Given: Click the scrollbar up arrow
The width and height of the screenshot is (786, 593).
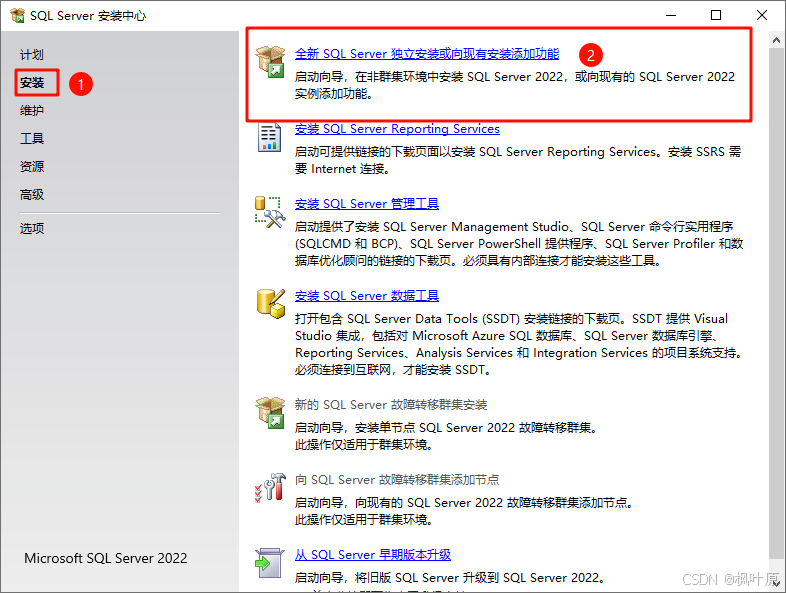Looking at the screenshot, I should coord(776,40).
